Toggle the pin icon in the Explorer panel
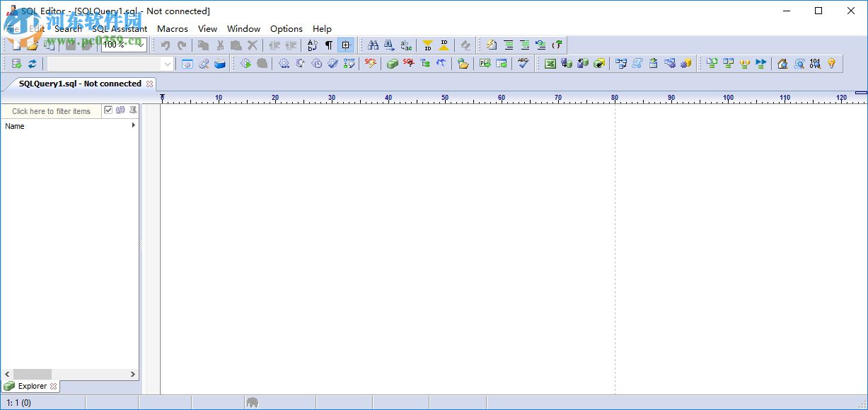The height and width of the screenshot is (410, 868). (x=132, y=110)
